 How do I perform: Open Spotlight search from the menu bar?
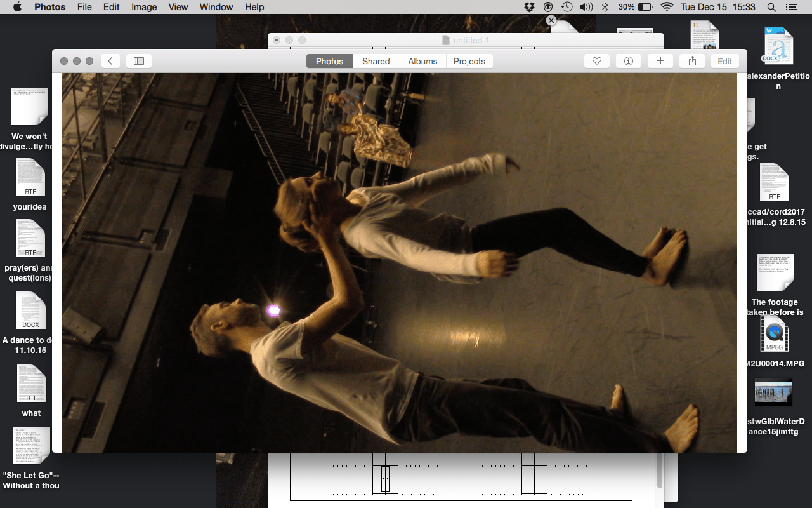tap(771, 7)
